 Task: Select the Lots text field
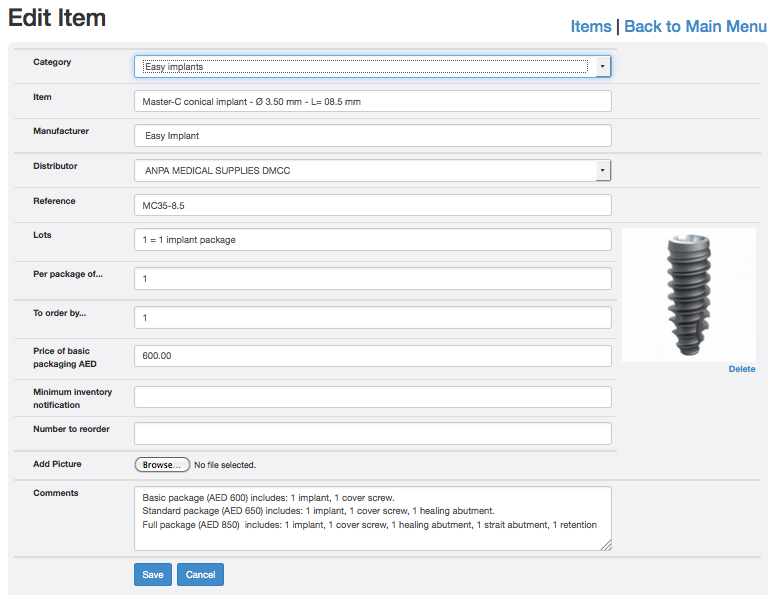click(372, 240)
